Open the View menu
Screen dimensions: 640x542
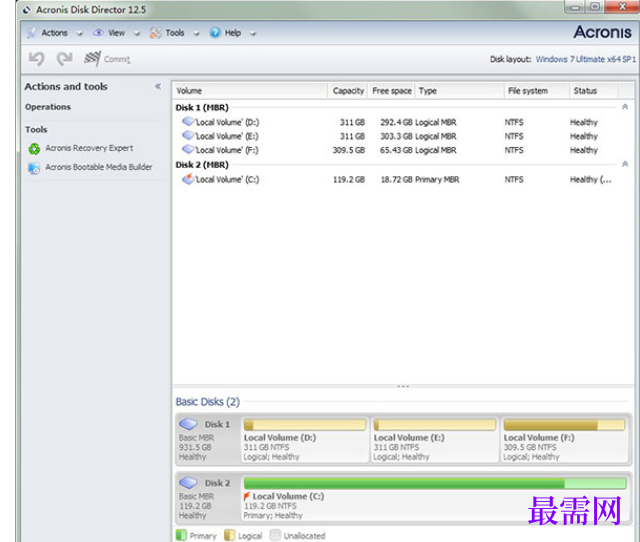116,33
